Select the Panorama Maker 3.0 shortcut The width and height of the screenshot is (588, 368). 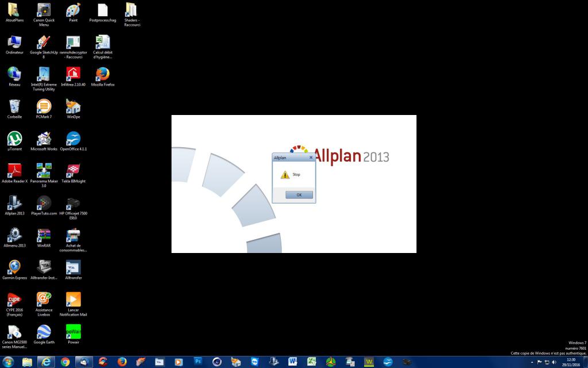click(x=44, y=176)
